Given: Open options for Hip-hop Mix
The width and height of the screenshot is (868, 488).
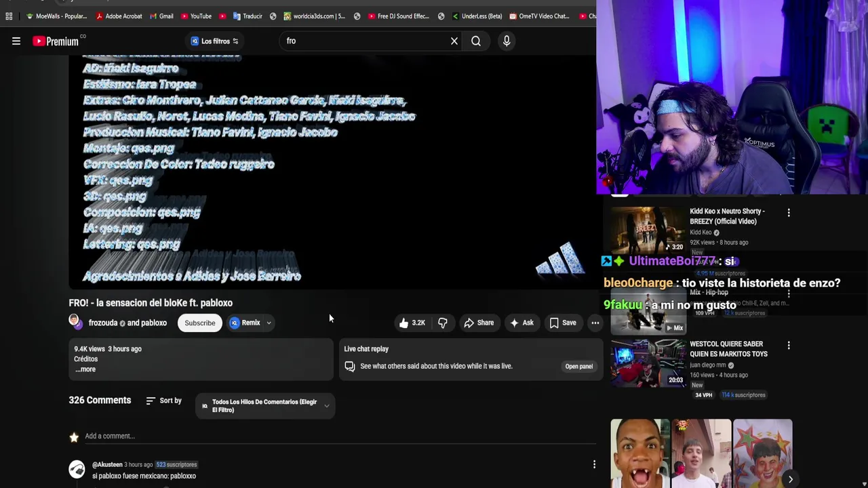Looking at the screenshot, I should (x=789, y=294).
